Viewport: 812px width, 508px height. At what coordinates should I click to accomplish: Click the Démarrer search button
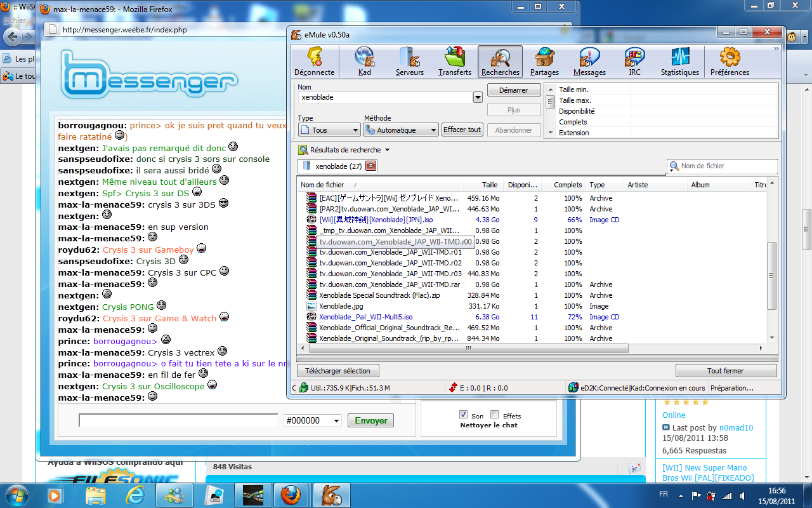[514, 90]
